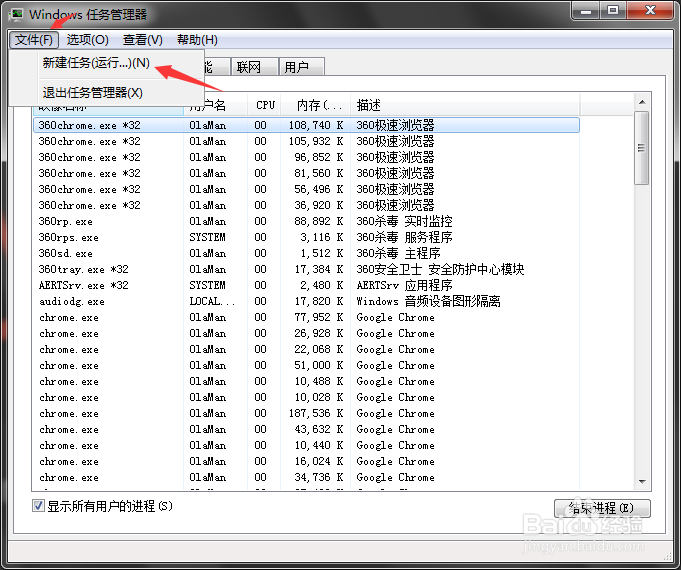Viewport: 681px width, 570px height.
Task: Click the 360安全卫士 安全防护中心模块 description
Action: point(440,269)
